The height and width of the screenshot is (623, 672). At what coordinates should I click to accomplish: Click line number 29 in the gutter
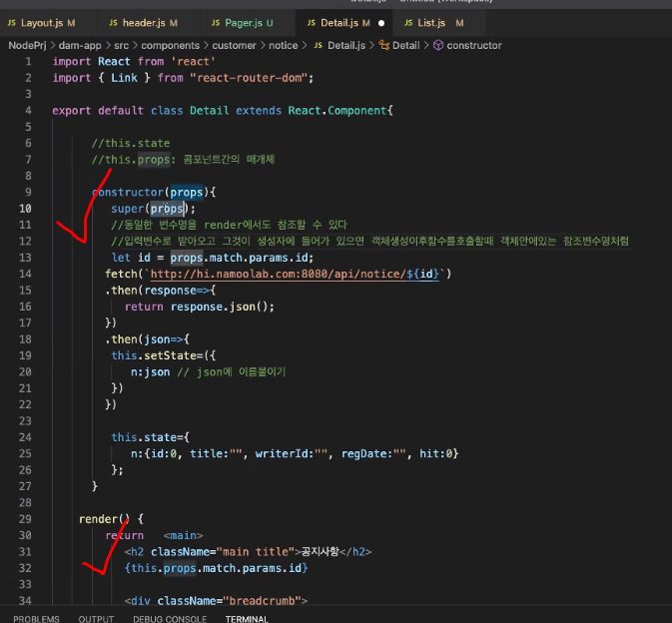(25, 519)
